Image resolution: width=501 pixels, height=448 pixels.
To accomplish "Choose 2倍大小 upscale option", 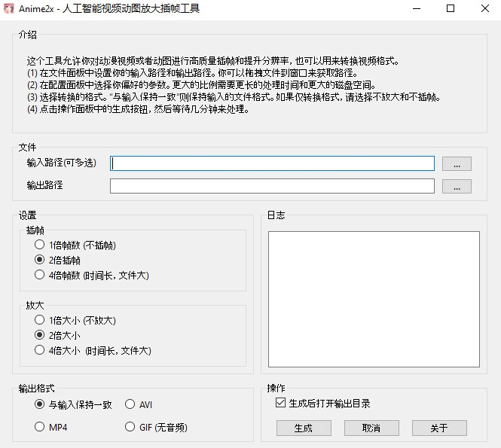I will pyautogui.click(x=40, y=335).
